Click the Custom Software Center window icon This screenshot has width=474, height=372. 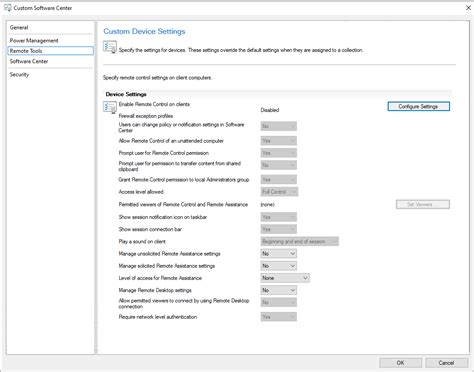click(x=8, y=8)
